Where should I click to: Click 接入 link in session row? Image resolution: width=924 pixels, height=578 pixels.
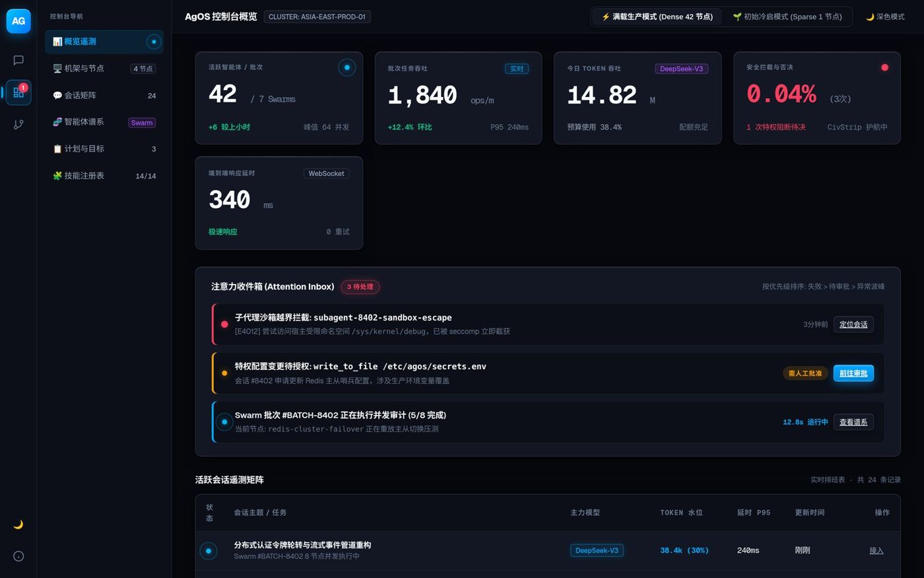[876, 550]
